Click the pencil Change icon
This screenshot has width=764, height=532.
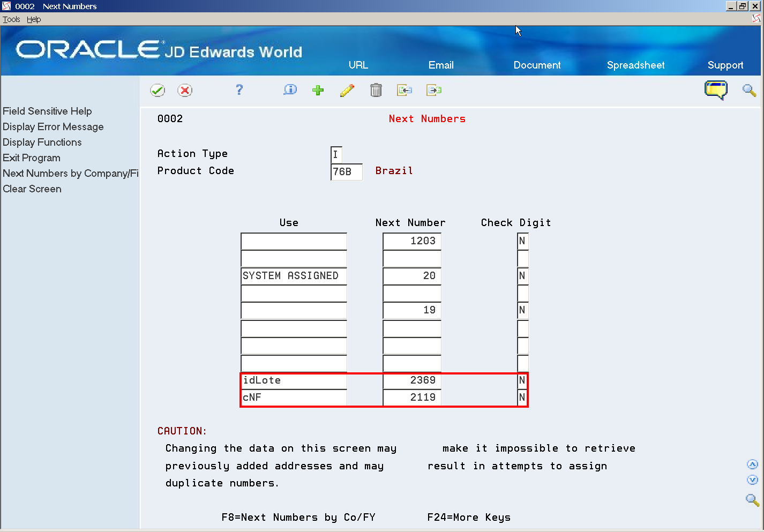coord(347,90)
